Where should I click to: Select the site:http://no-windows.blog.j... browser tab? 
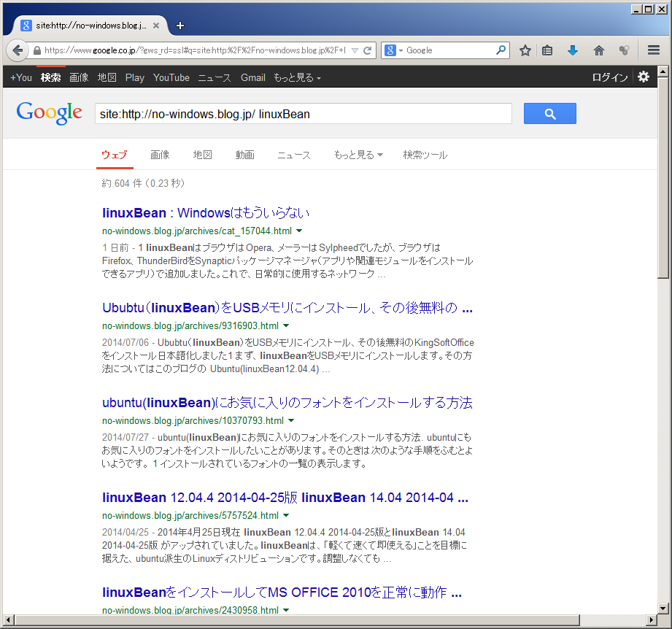pos(91,26)
